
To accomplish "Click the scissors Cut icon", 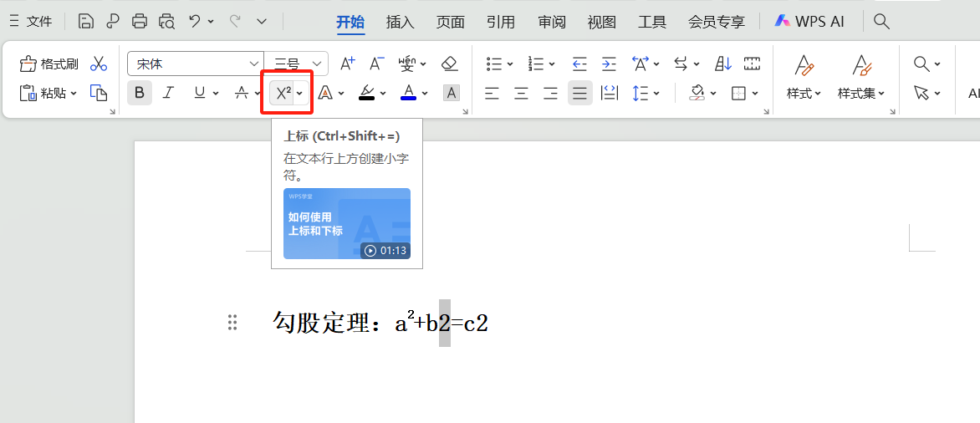I will (99, 64).
